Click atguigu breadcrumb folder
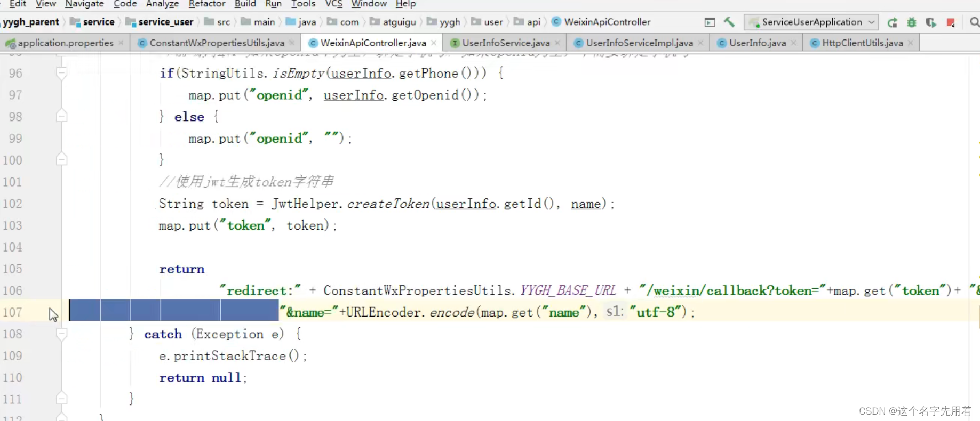This screenshot has height=421, width=980. coord(393,22)
